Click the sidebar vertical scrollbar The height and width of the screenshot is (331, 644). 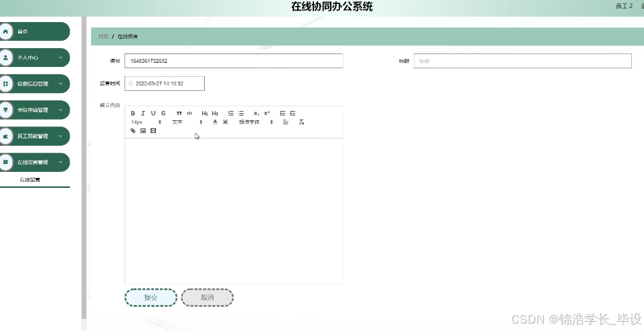[x=84, y=168]
